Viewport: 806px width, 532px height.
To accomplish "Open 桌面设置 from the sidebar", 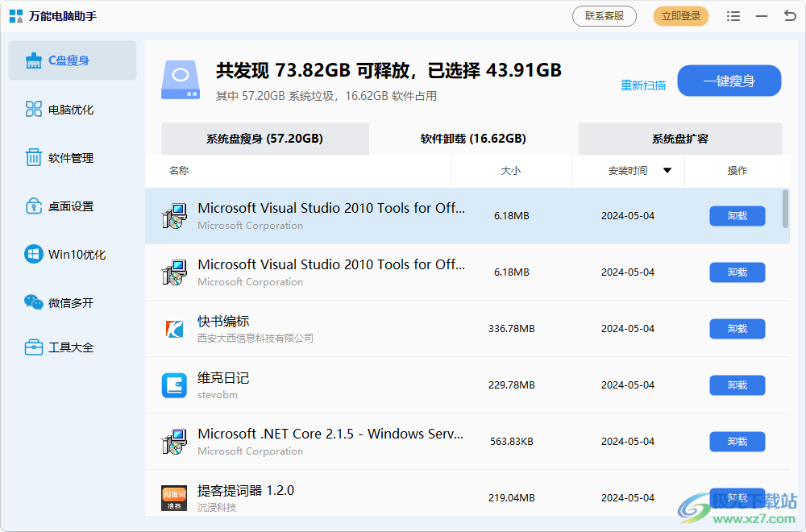I will click(72, 206).
